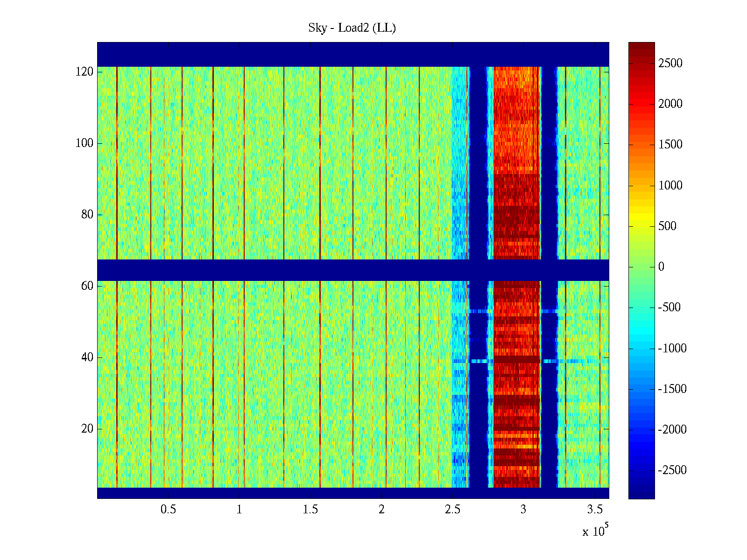Click the x-axis tick label 1.5
Viewport: 747px width, 560px height.
tap(310, 510)
